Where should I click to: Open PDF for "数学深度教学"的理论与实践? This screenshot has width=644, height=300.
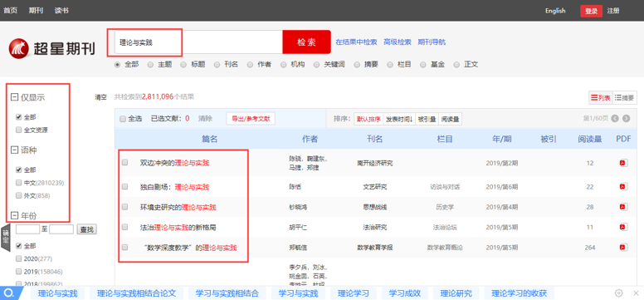623,248
